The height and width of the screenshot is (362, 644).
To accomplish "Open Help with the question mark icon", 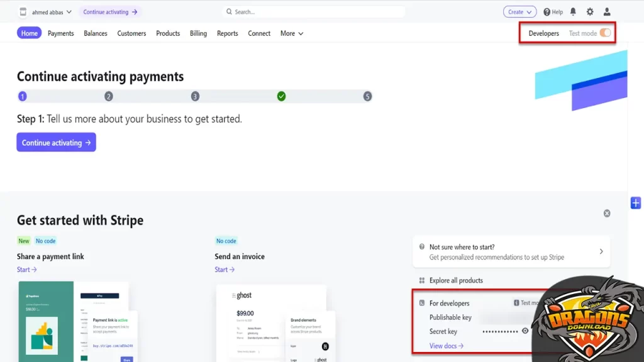I will 553,12.
